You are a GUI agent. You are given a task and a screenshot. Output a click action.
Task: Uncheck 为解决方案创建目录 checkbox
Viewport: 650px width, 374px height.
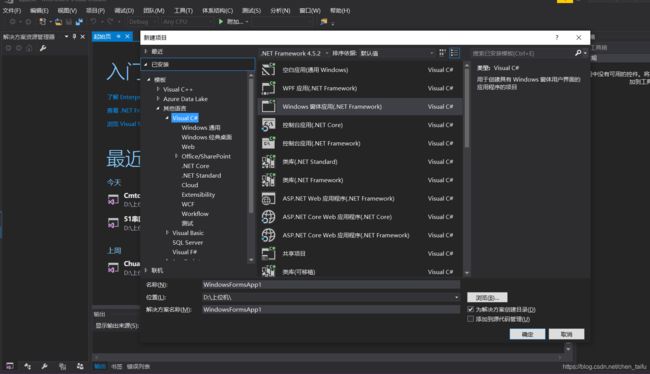(471, 309)
